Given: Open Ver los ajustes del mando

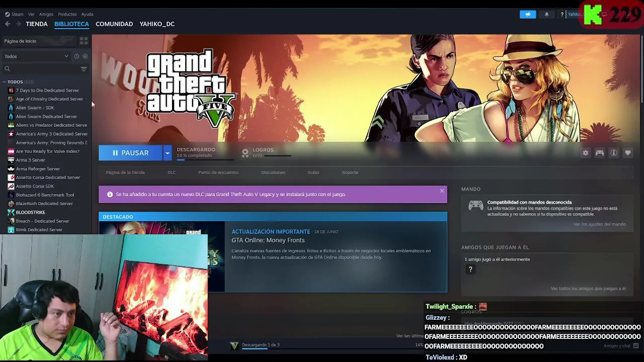Looking at the screenshot, I should coord(599,224).
